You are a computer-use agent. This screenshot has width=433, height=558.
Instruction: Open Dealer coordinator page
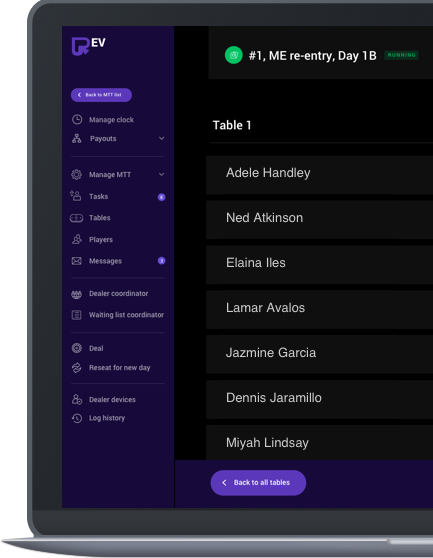pos(118,294)
